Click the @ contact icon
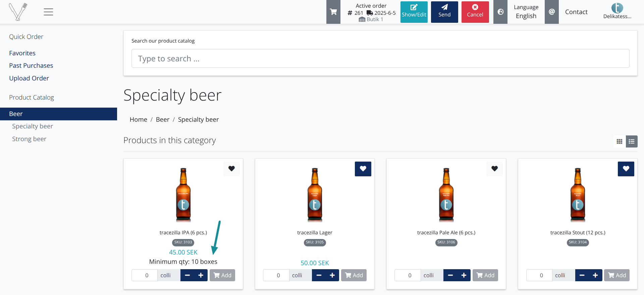Viewport: 644px width, 295px height. (551, 12)
